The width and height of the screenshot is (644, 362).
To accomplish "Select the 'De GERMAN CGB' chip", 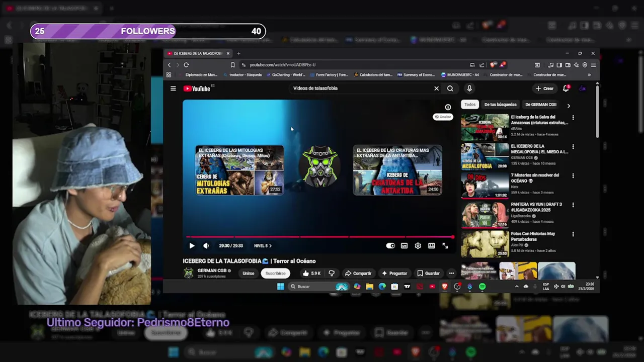I will 541,105.
